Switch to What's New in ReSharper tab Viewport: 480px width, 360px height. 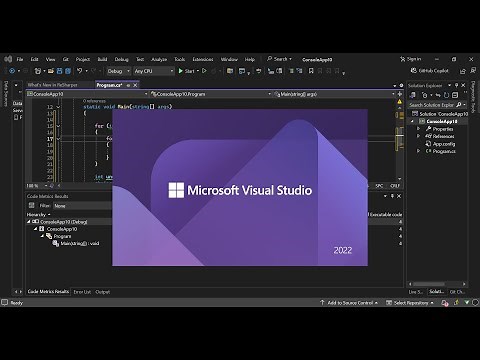[52, 85]
